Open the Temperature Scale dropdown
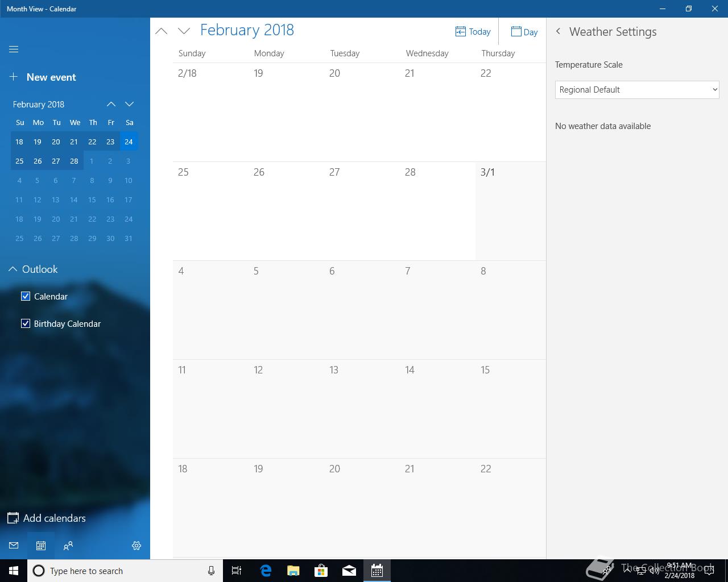 tap(637, 90)
